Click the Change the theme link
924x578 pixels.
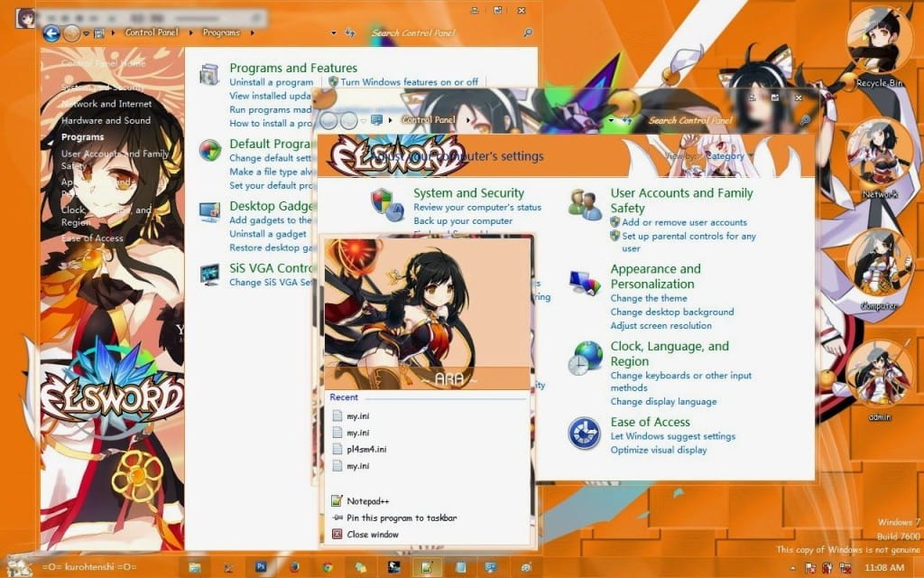649,298
